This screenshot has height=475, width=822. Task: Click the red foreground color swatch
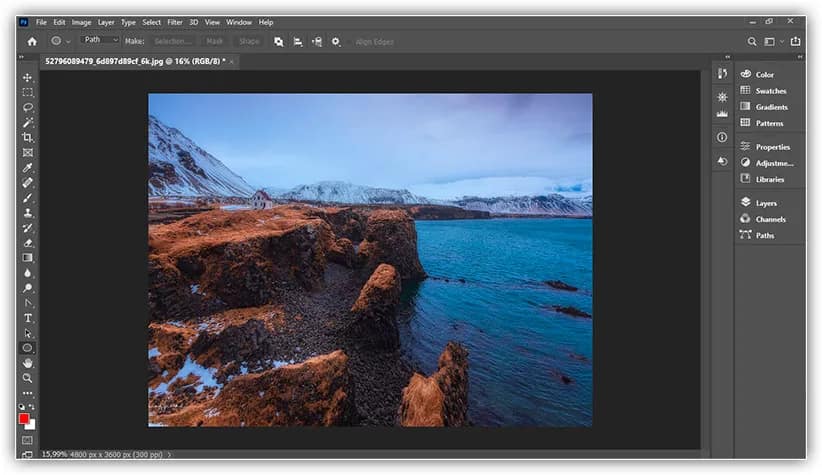click(24, 419)
